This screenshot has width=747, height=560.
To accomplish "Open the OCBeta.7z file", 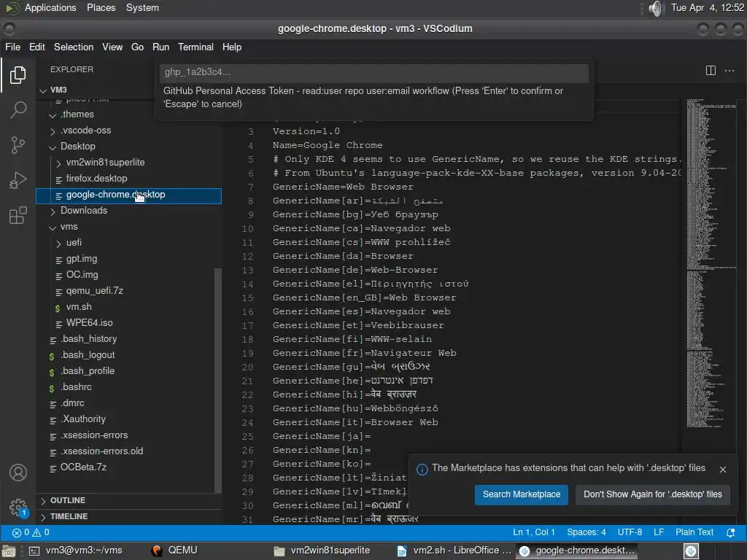I will point(83,467).
